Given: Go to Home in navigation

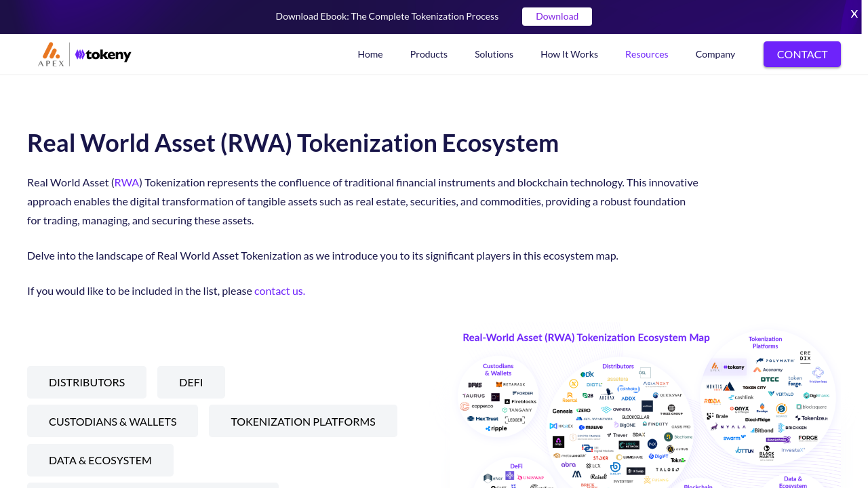Looking at the screenshot, I should pyautogui.click(x=370, y=54).
